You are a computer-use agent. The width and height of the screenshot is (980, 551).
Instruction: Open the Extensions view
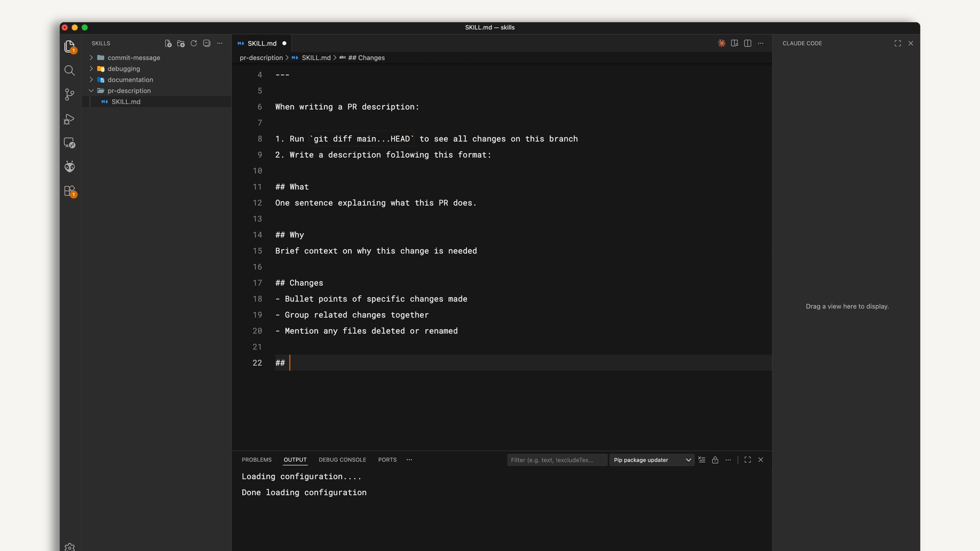(x=69, y=191)
